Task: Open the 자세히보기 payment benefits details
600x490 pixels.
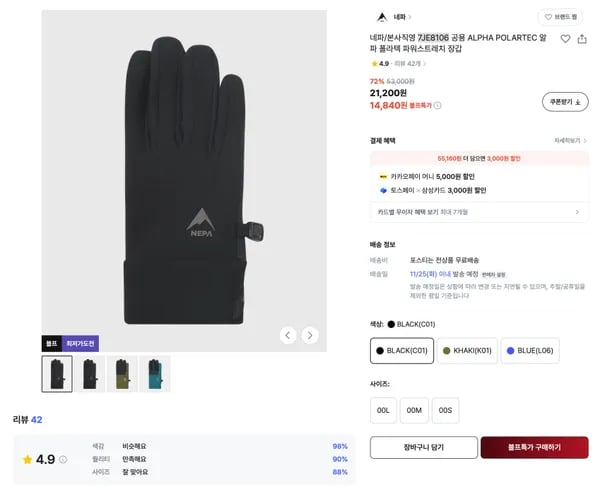Action: [x=570, y=141]
